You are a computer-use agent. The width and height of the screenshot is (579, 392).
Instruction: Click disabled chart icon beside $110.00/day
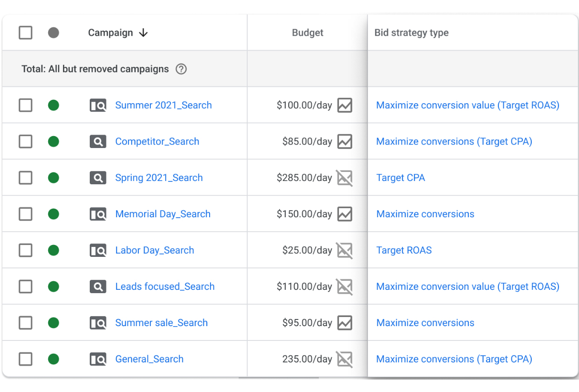point(345,286)
